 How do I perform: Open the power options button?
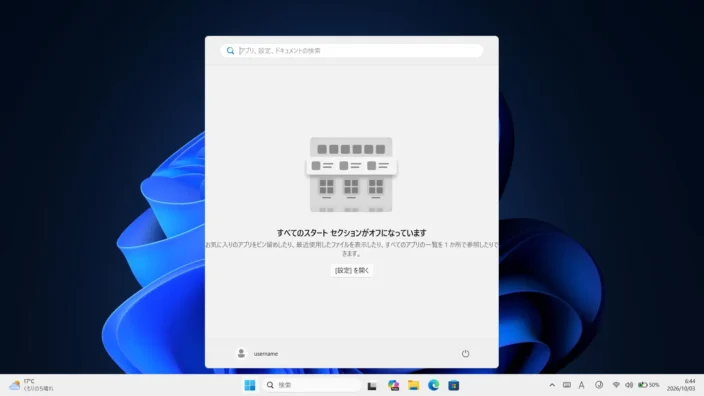[466, 354]
